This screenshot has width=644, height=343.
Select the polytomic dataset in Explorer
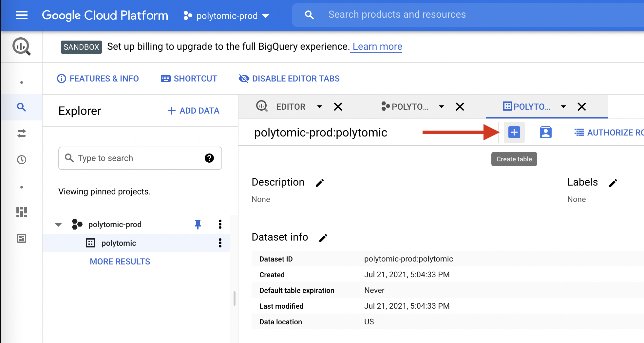point(119,243)
